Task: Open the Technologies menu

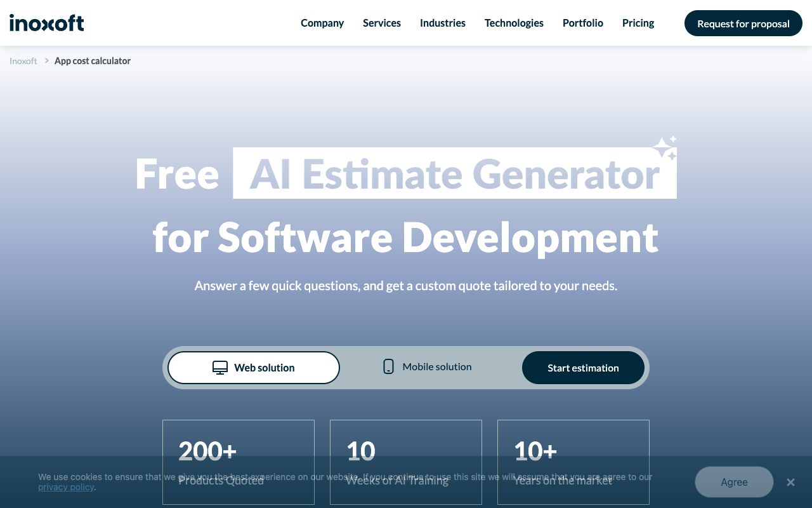Action: [x=514, y=23]
